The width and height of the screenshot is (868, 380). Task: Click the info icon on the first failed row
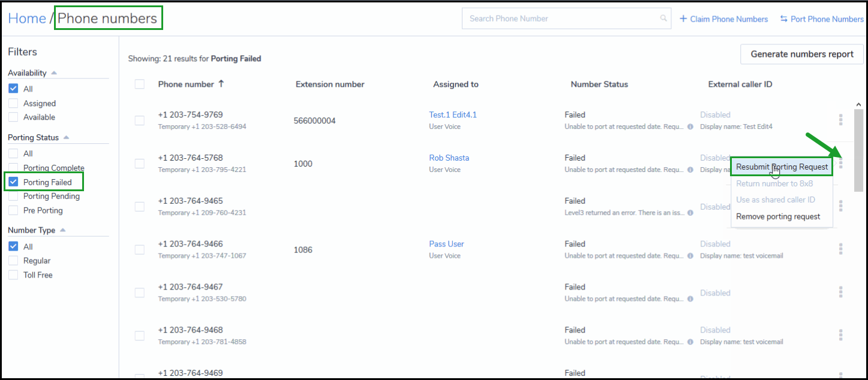tap(690, 126)
